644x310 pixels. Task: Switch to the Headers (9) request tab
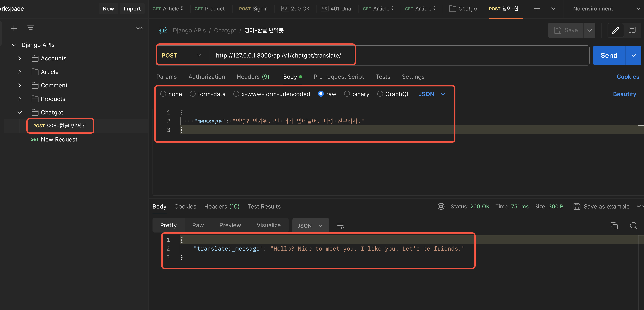[x=253, y=77]
